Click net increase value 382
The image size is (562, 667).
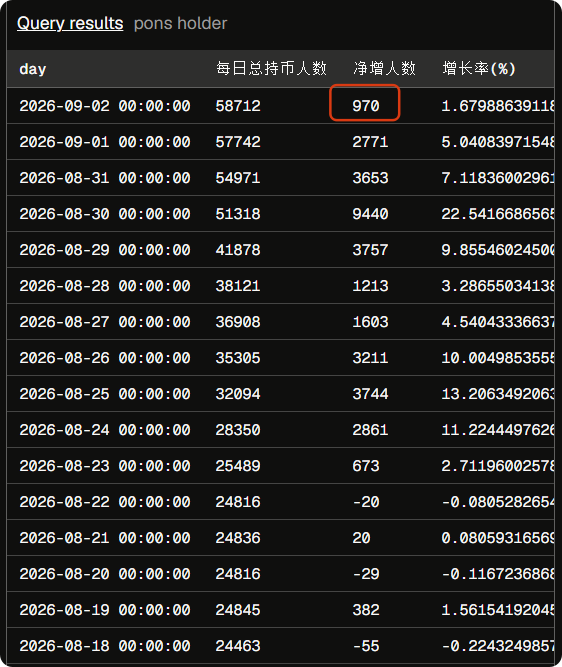[x=365, y=610]
